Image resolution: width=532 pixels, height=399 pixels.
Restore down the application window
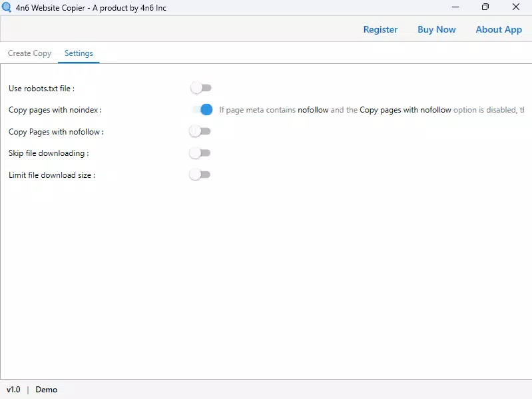click(485, 7)
